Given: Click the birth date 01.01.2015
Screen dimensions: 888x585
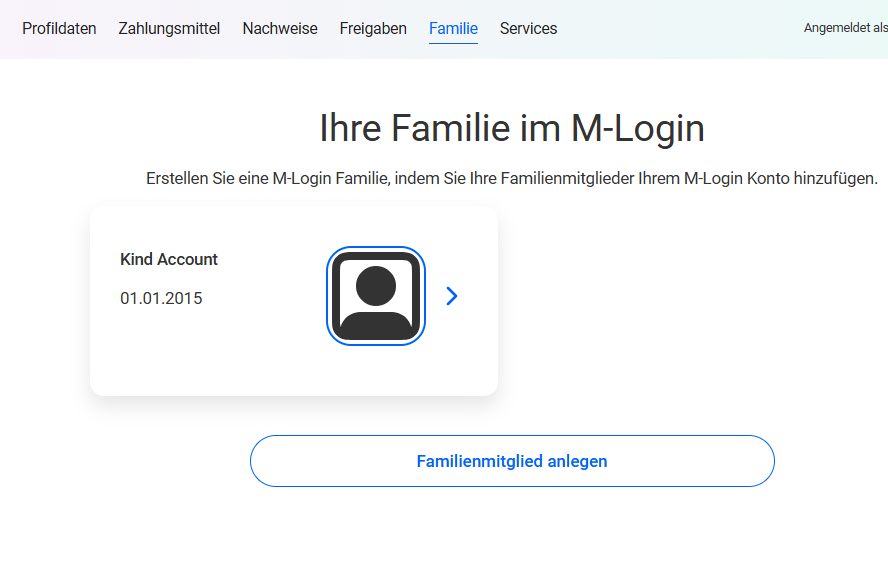Looking at the screenshot, I should point(161,298).
